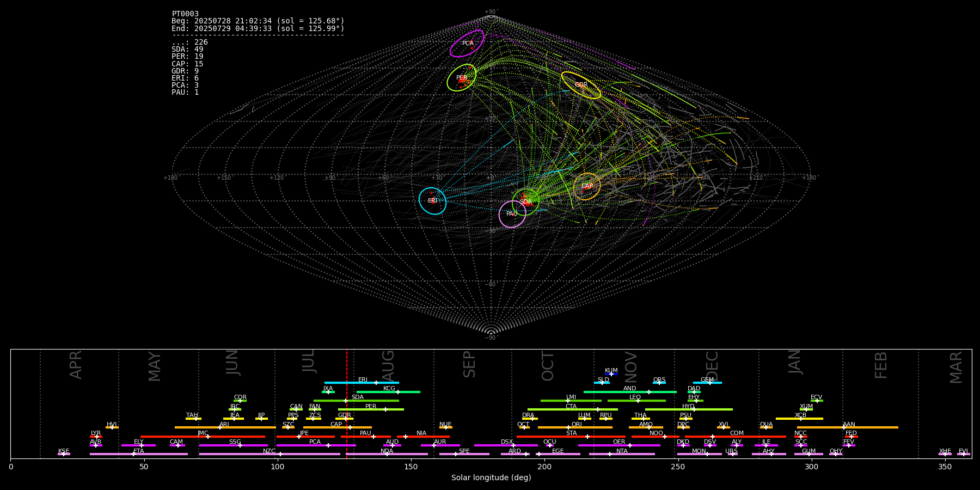Click the 'PER: 19' legend entry
The image size is (980, 490).
point(187,57)
